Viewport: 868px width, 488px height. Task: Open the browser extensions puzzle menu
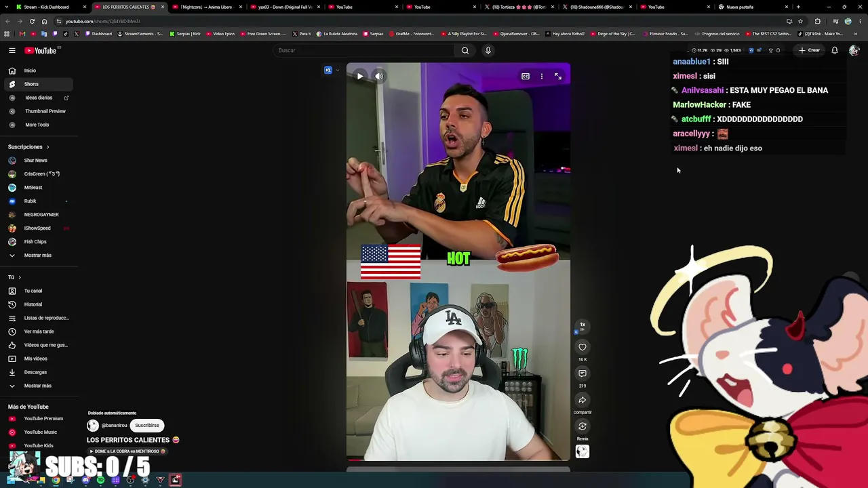click(x=817, y=21)
